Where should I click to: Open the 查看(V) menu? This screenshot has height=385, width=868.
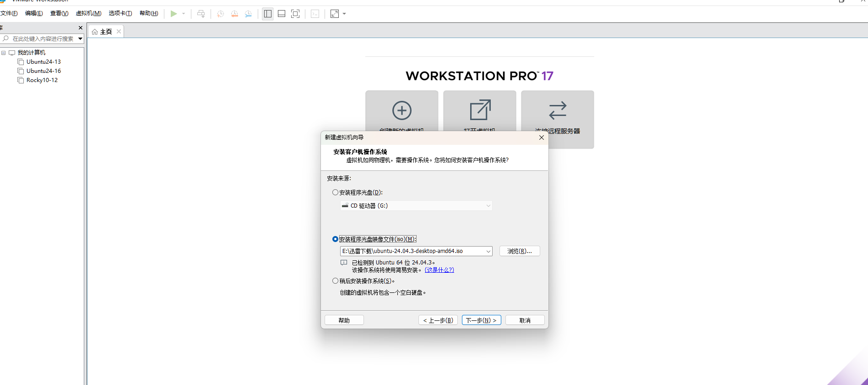click(x=59, y=13)
